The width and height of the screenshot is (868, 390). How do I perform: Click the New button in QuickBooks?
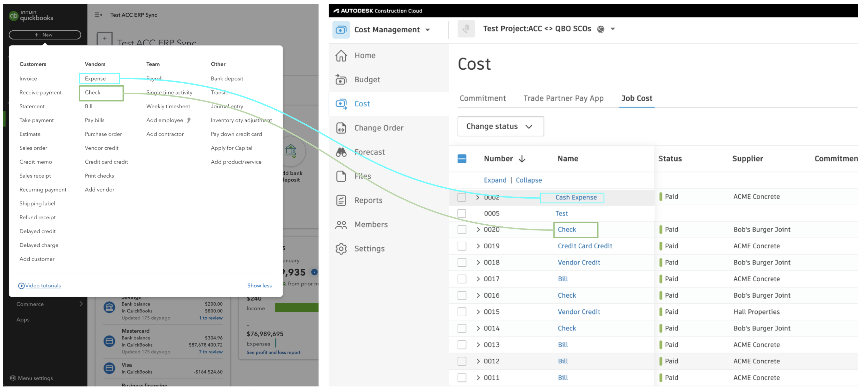(45, 35)
